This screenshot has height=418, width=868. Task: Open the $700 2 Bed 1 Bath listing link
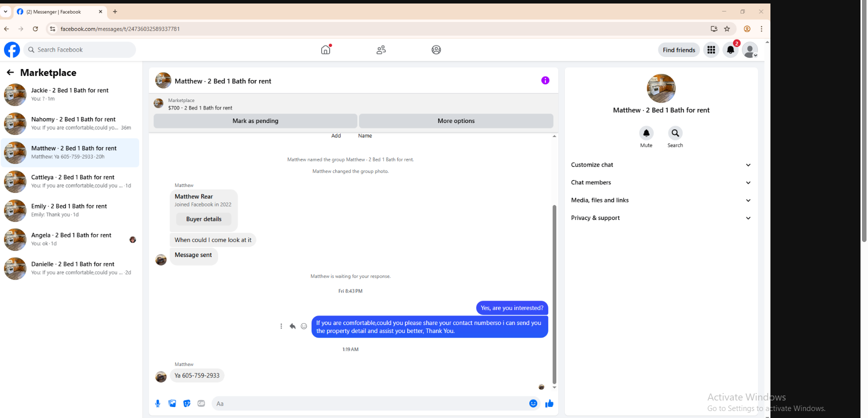click(200, 108)
